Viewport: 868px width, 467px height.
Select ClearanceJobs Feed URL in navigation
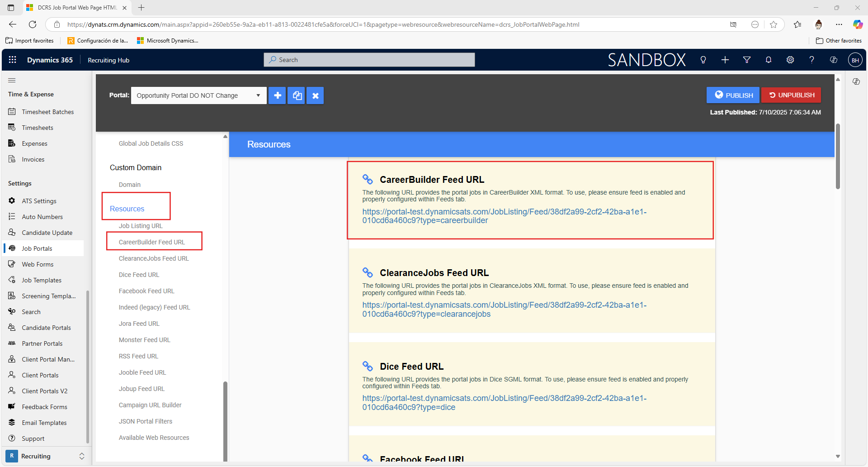(x=154, y=258)
